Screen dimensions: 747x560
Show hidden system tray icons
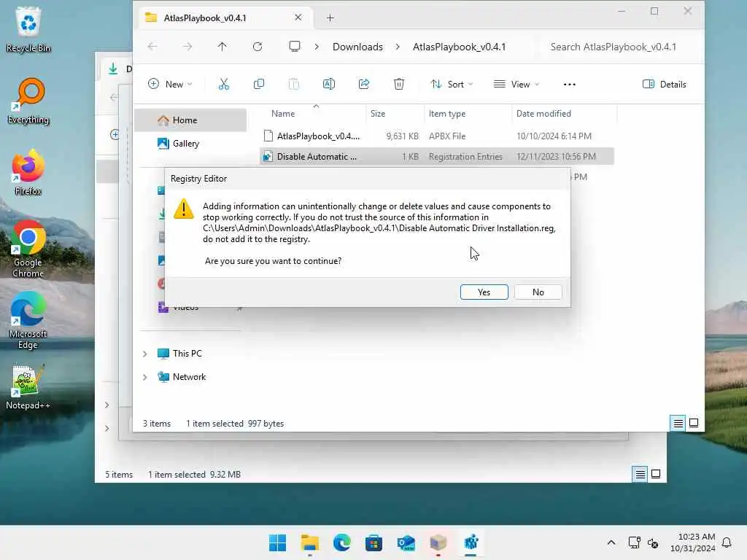[x=611, y=542]
